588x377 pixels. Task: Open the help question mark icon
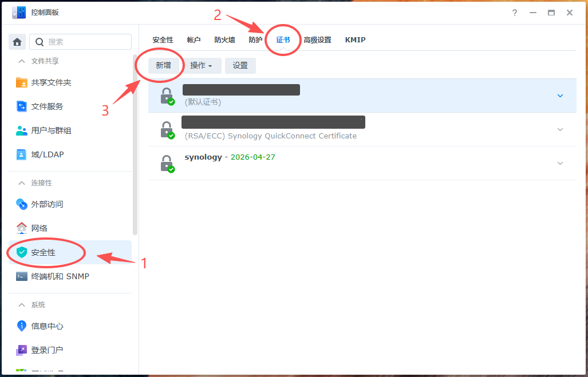pyautogui.click(x=514, y=12)
